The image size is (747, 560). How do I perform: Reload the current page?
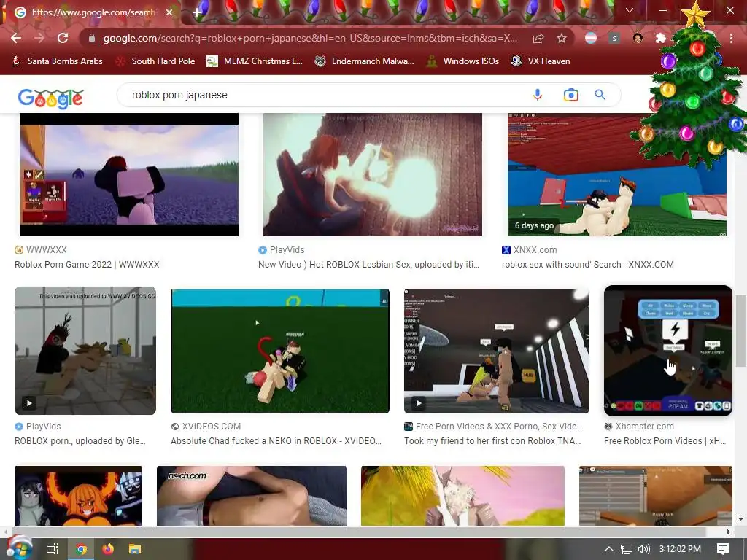(x=63, y=38)
